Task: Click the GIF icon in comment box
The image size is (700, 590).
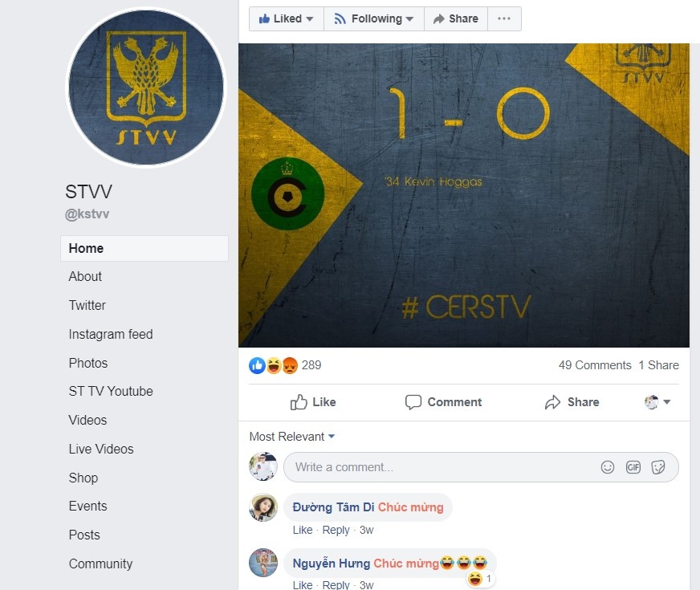Action: click(x=633, y=467)
